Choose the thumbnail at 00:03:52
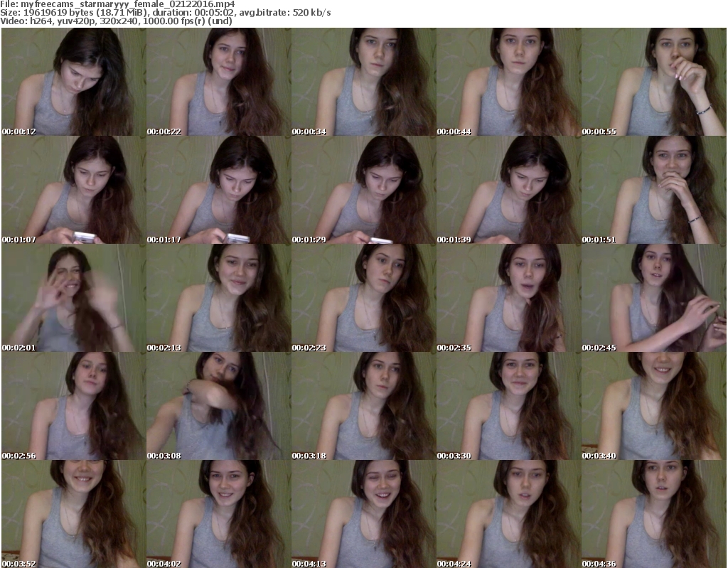 73,514
